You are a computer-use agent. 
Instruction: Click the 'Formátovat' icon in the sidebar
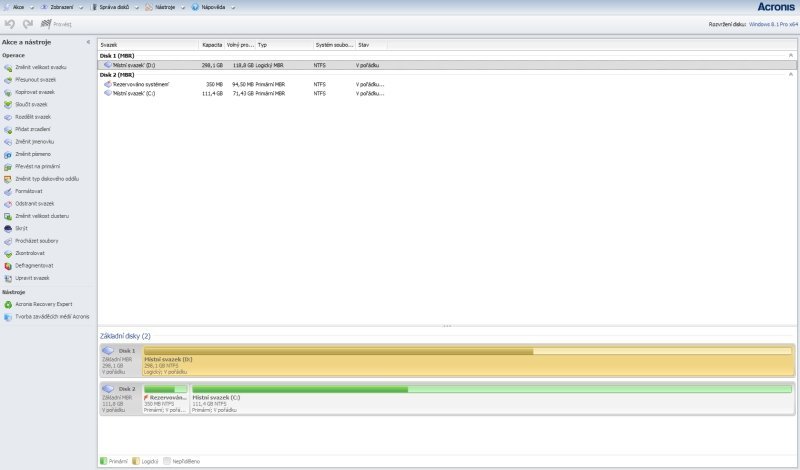click(x=8, y=191)
